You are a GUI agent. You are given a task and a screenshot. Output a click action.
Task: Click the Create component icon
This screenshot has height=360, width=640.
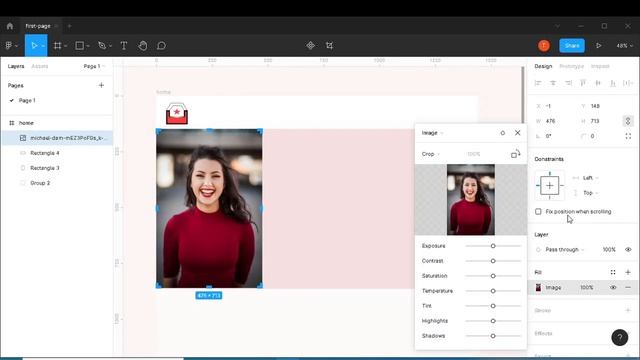[x=311, y=46]
